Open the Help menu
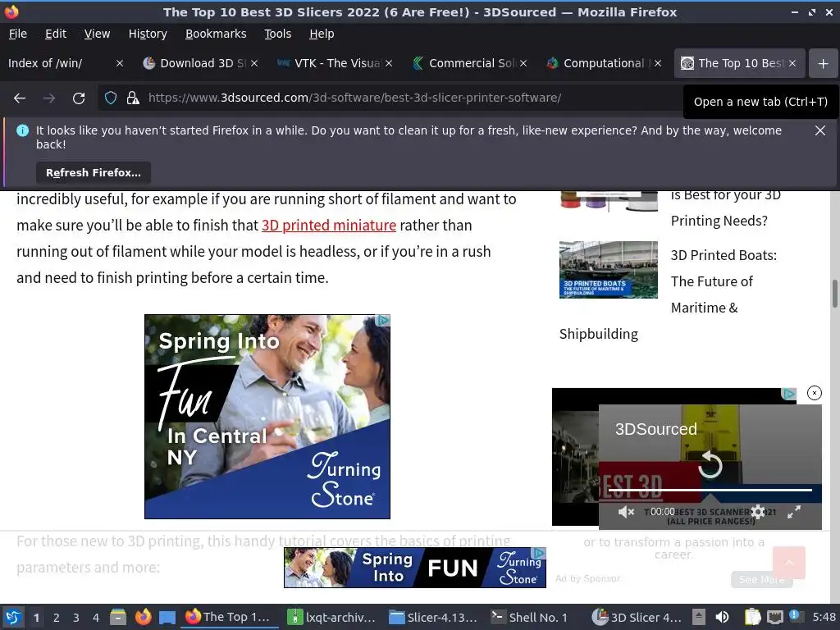The height and width of the screenshot is (630, 840). (322, 34)
